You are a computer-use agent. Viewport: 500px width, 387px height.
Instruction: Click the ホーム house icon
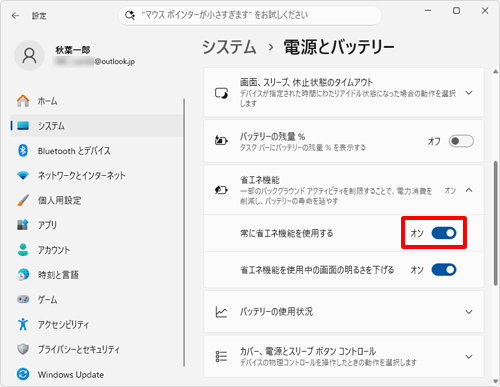click(23, 101)
